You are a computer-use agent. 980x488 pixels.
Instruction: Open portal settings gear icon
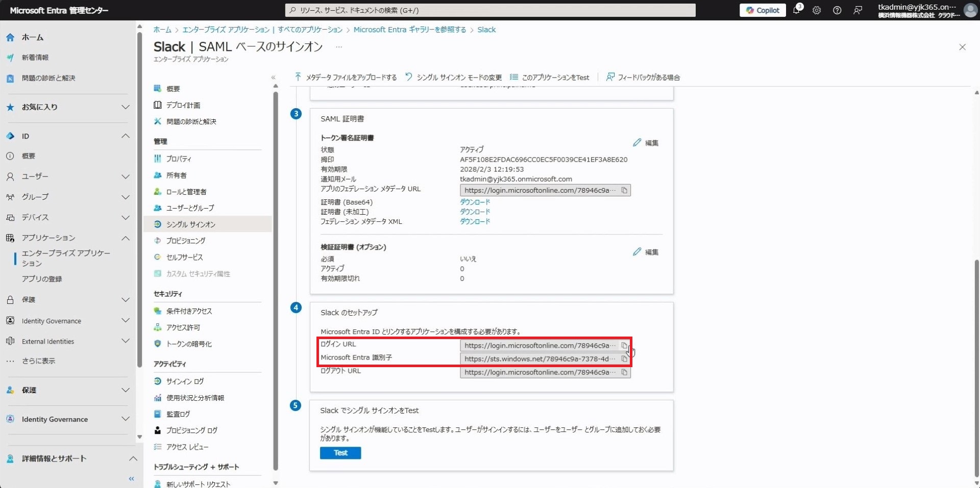pyautogui.click(x=817, y=10)
